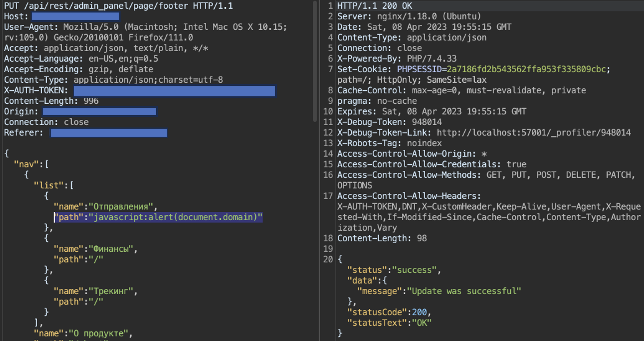Click the X-Powered-By: PHP/7.4.33 header
The image size is (644, 341).
(x=397, y=59)
